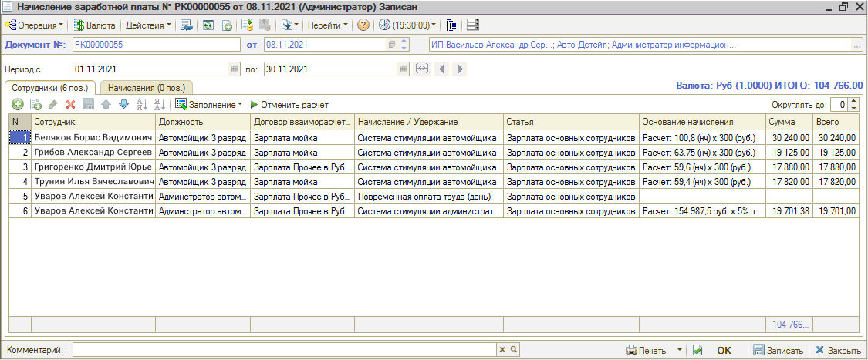868x360 pixels.
Task: Click the next period arrow
Action: 461,69
